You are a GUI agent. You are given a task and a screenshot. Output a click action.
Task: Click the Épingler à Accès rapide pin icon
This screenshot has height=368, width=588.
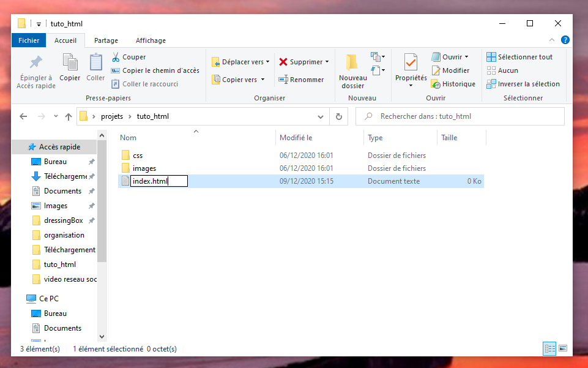[x=36, y=62]
